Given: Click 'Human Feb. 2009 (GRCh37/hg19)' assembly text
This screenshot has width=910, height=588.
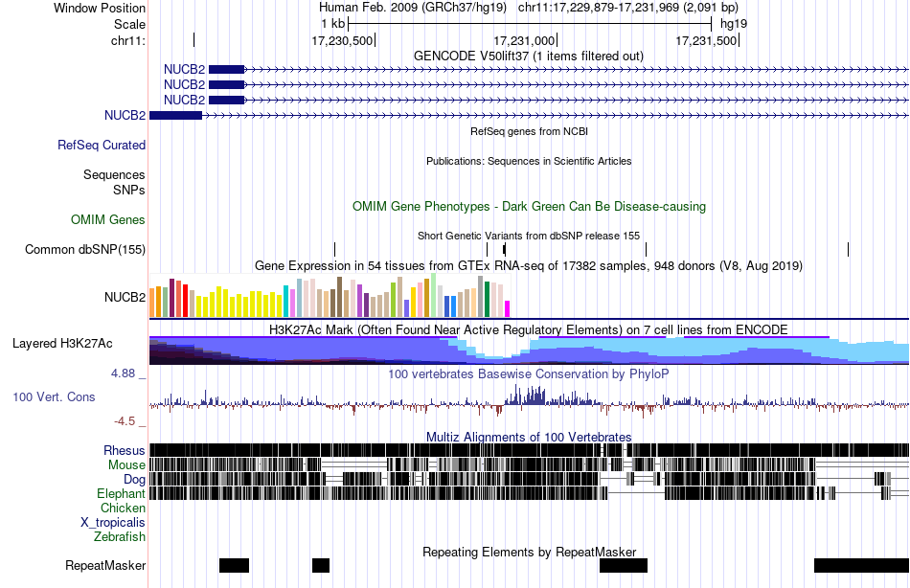Looking at the screenshot, I should coord(413,8).
